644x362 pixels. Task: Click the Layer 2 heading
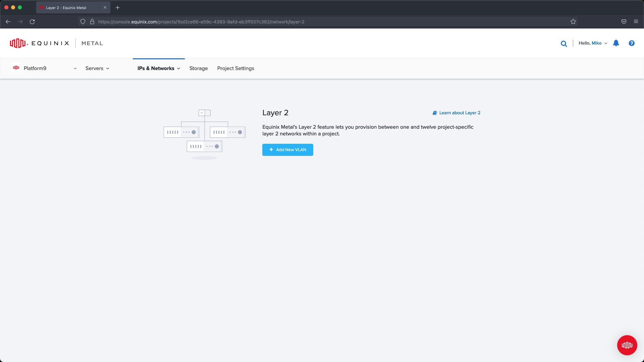point(275,113)
